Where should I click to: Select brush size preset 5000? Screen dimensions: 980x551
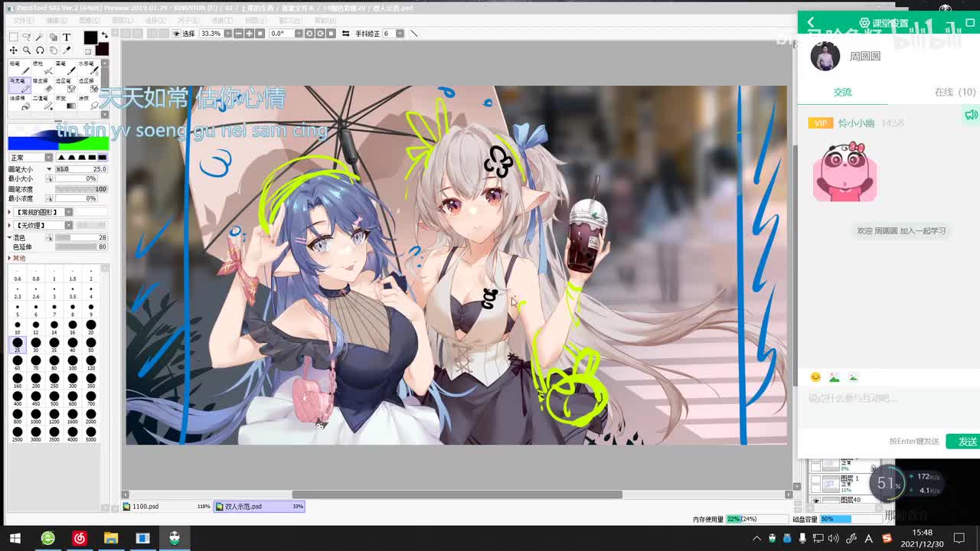pyautogui.click(x=91, y=435)
